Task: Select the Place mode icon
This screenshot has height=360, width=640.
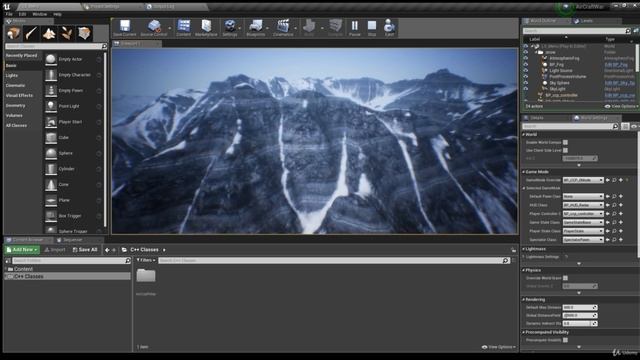Action: coord(13,33)
